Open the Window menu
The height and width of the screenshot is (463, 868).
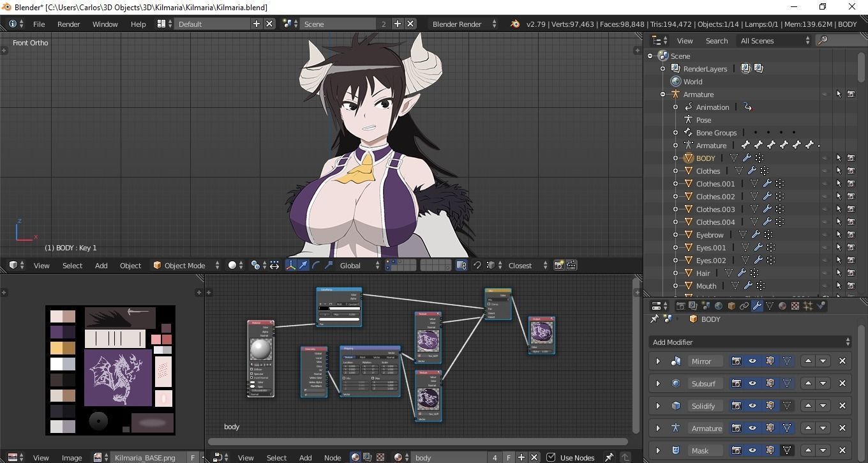point(105,24)
